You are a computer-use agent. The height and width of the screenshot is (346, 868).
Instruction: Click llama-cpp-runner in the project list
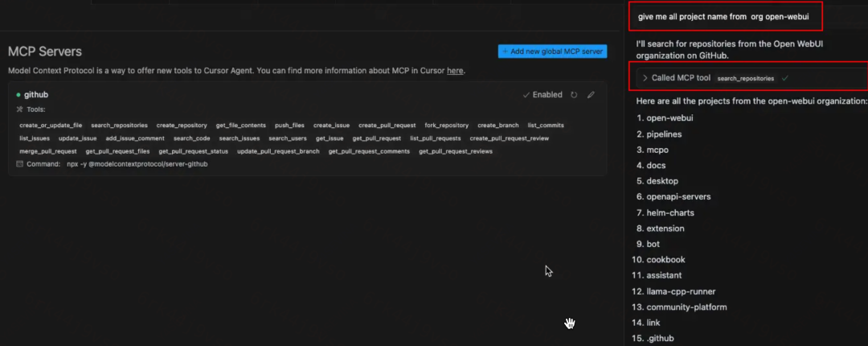click(681, 291)
